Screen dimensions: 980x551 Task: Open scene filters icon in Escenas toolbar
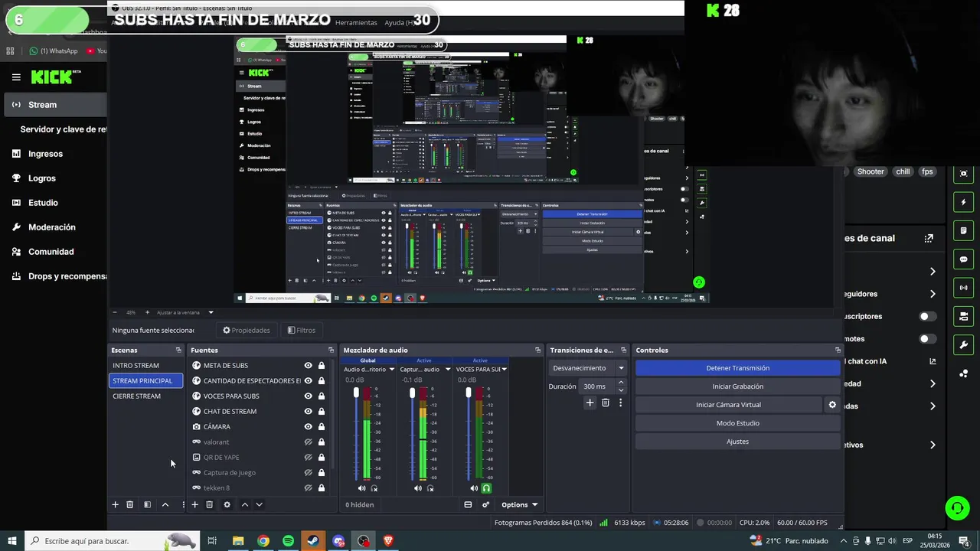point(147,504)
